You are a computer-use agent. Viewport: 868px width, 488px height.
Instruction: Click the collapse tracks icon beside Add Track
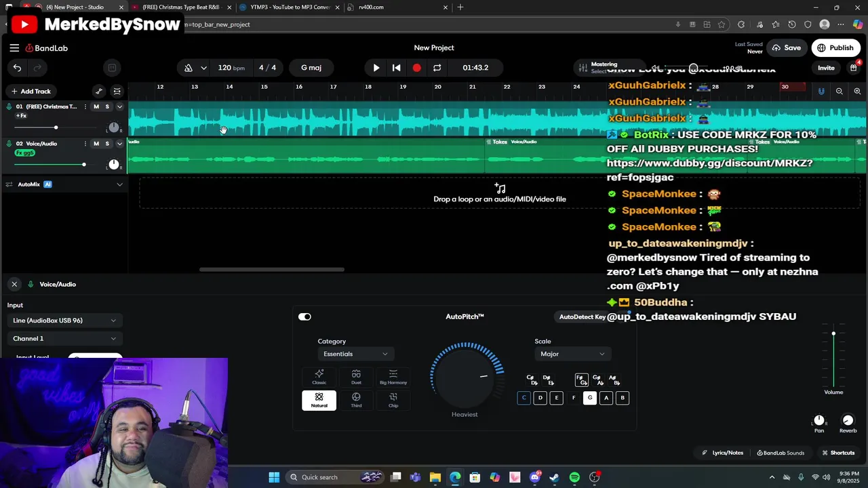point(117,91)
